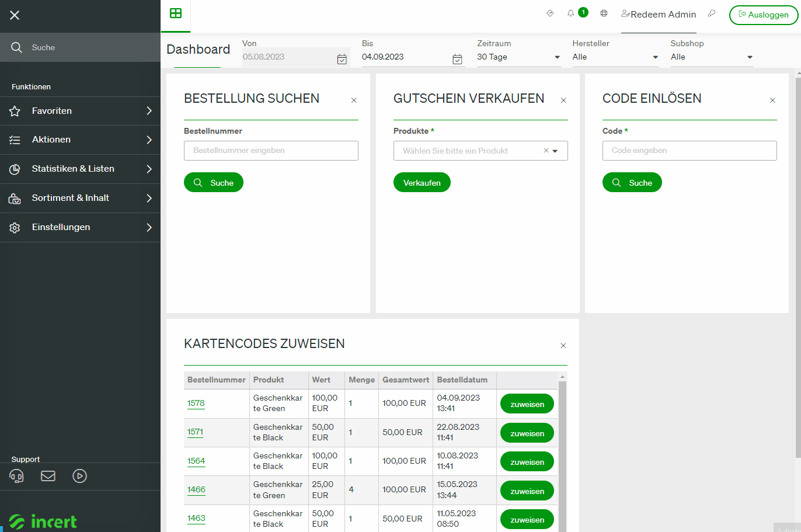The width and height of the screenshot is (801, 532).
Task: Expand the Aktionen menu
Action: (80, 140)
